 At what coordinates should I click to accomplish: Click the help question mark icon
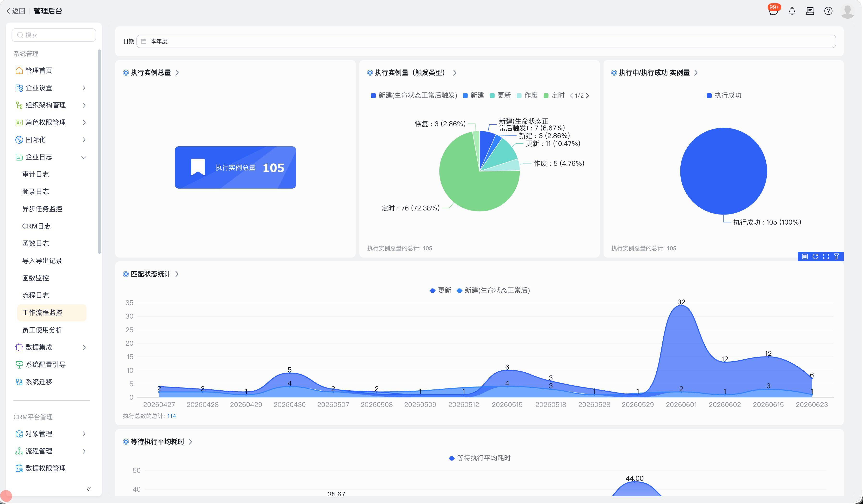828,11
